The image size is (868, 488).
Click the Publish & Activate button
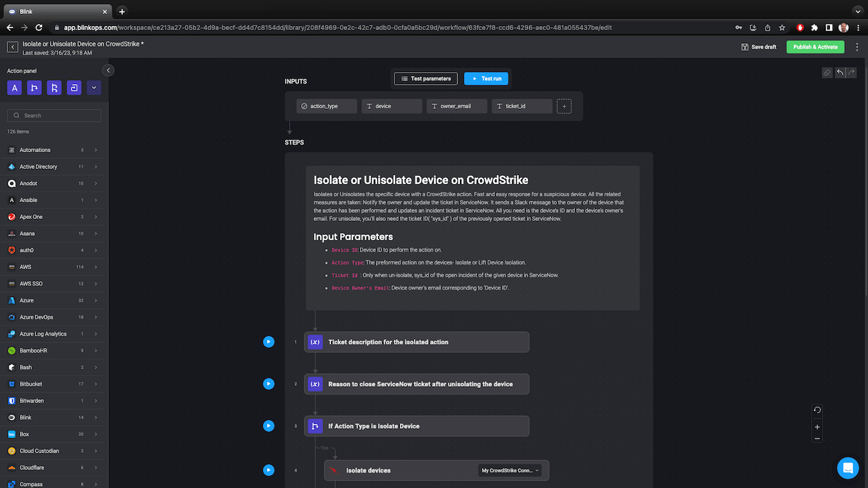(x=815, y=47)
